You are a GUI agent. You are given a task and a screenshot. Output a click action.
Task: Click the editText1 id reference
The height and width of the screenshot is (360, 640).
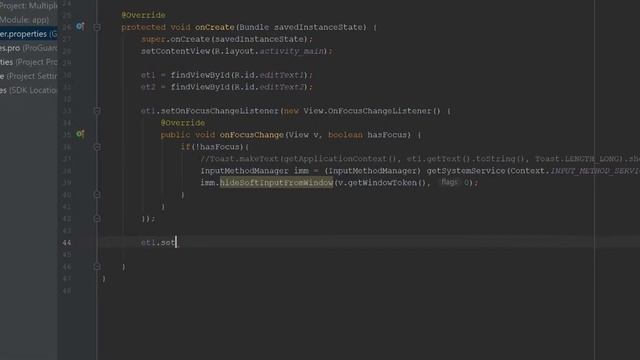tap(282, 75)
